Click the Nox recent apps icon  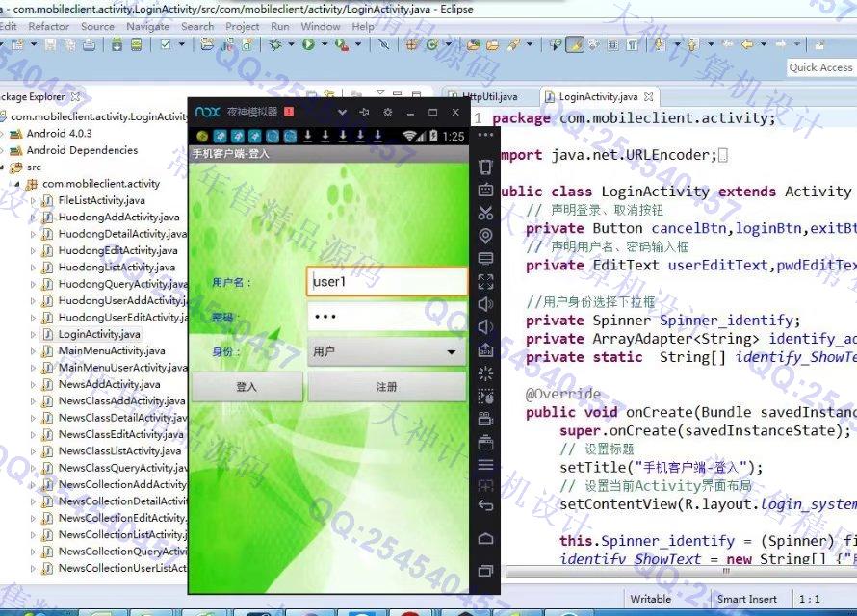pos(485,571)
